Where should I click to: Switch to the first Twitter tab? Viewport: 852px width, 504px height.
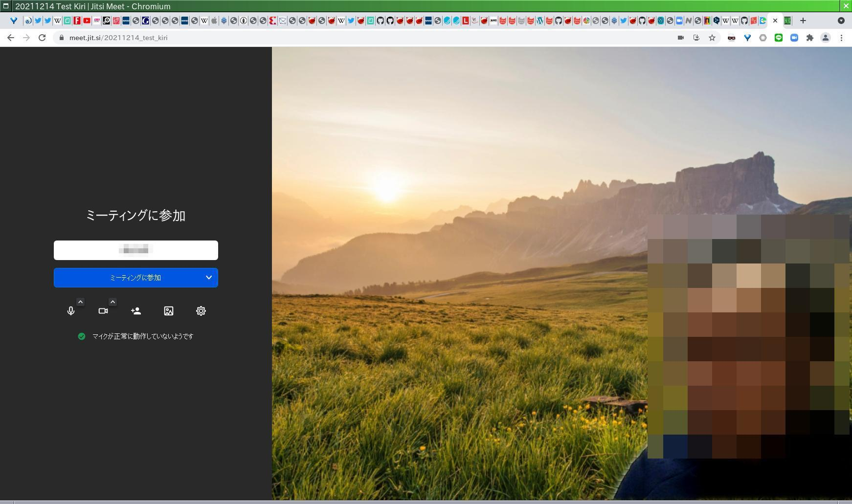[38, 21]
